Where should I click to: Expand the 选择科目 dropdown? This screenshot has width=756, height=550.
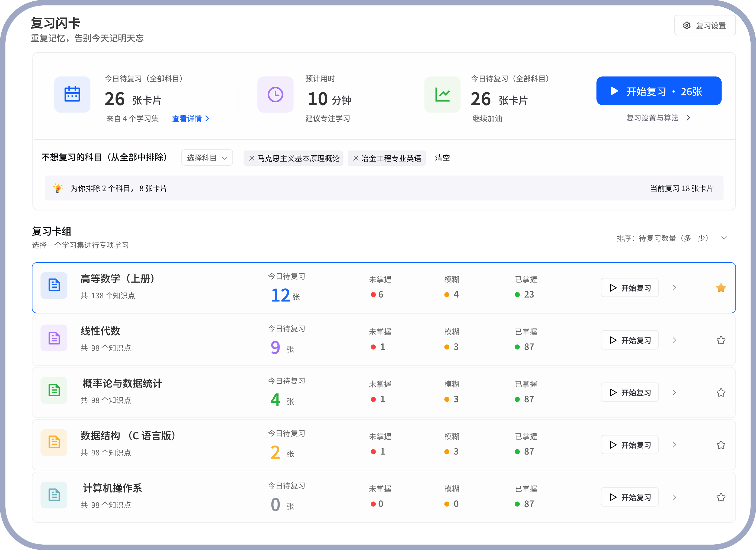click(x=207, y=158)
